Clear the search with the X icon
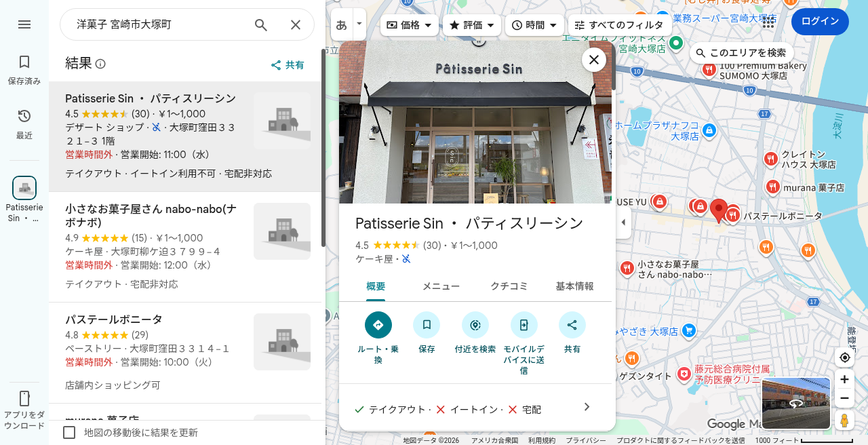The width and height of the screenshot is (868, 445). pos(296,24)
